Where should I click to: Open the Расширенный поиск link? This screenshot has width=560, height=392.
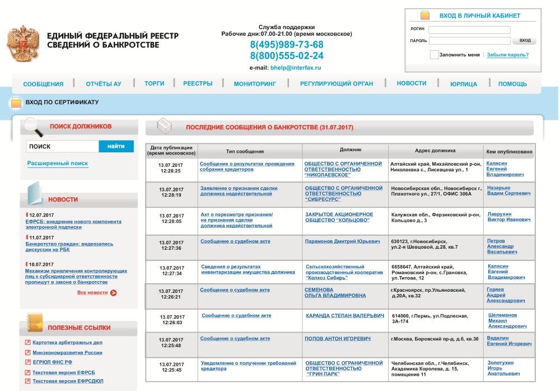[x=58, y=163]
